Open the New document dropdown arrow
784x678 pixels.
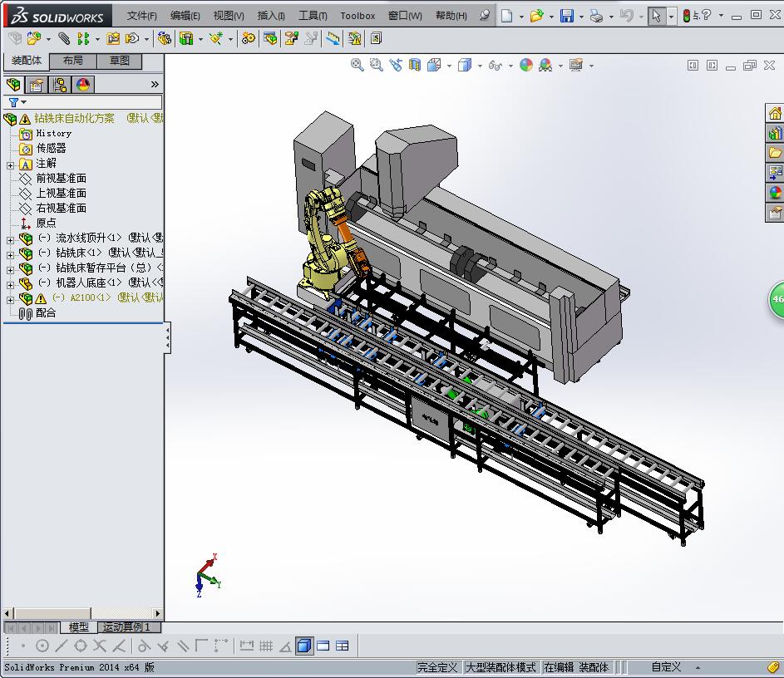pos(521,17)
